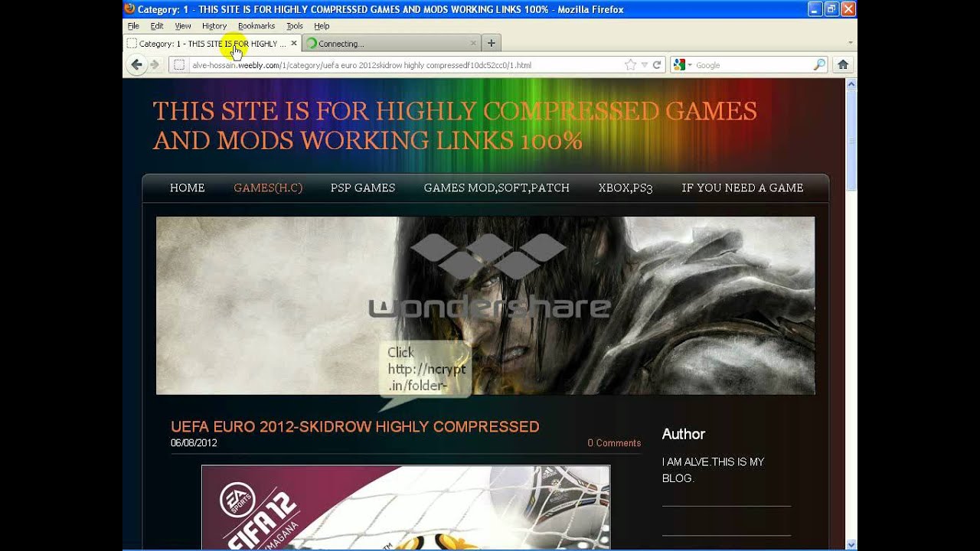Open the address bar history dropdown arrow
This screenshot has width=980, height=551.
click(x=645, y=65)
